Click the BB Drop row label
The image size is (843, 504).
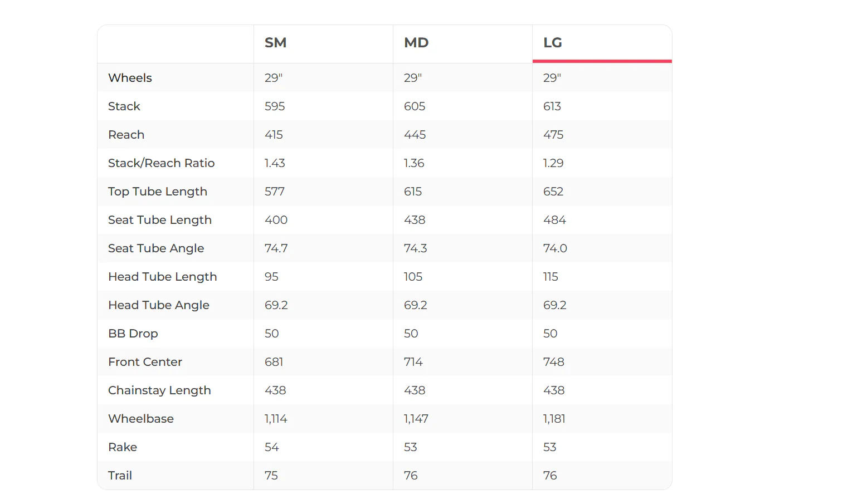[x=133, y=334]
